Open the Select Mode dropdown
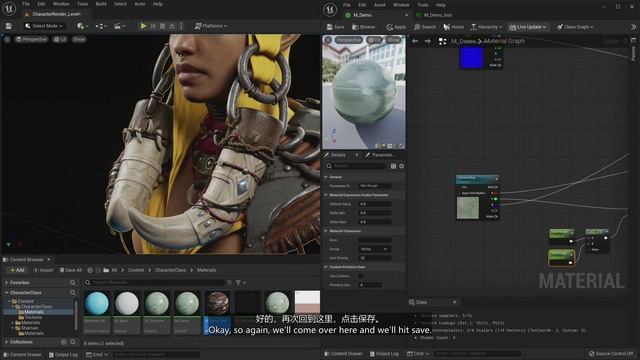The image size is (640, 360). click(x=44, y=26)
